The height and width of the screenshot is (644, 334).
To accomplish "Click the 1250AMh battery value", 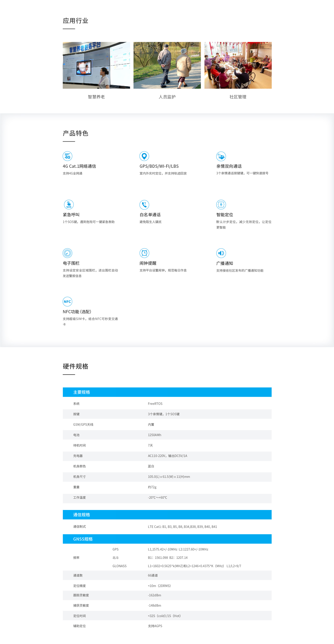I will pos(155,435).
